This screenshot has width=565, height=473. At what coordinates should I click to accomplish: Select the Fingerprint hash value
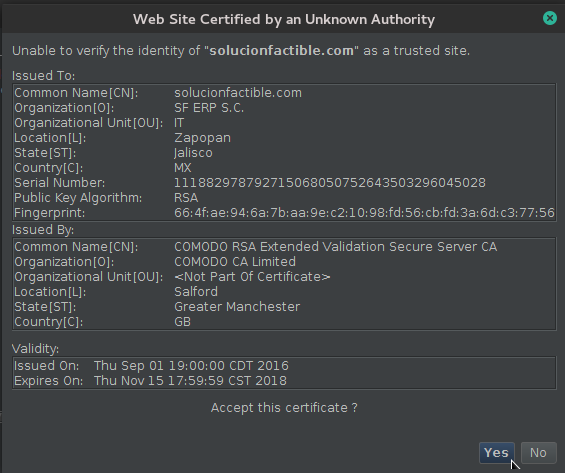click(x=364, y=213)
